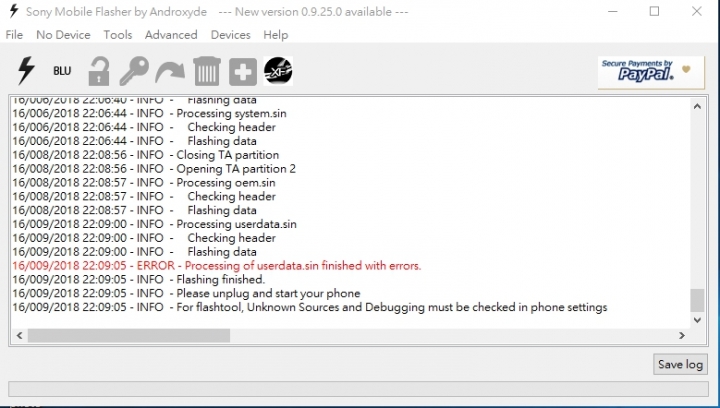Open the BLU bootloader unlock tool

pos(62,71)
